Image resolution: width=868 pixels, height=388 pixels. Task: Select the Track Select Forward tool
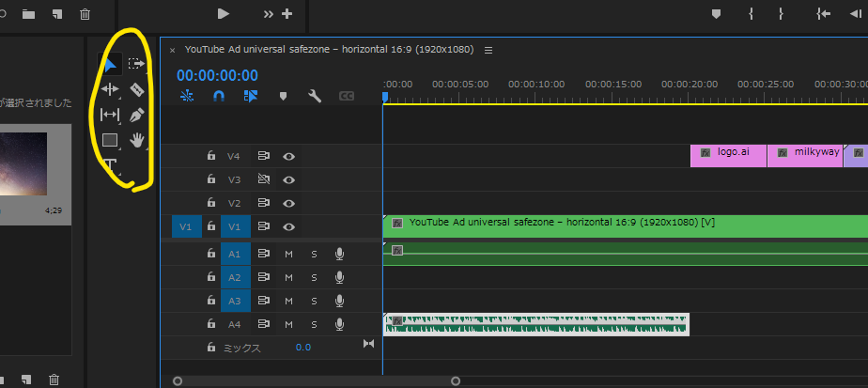[137, 65]
